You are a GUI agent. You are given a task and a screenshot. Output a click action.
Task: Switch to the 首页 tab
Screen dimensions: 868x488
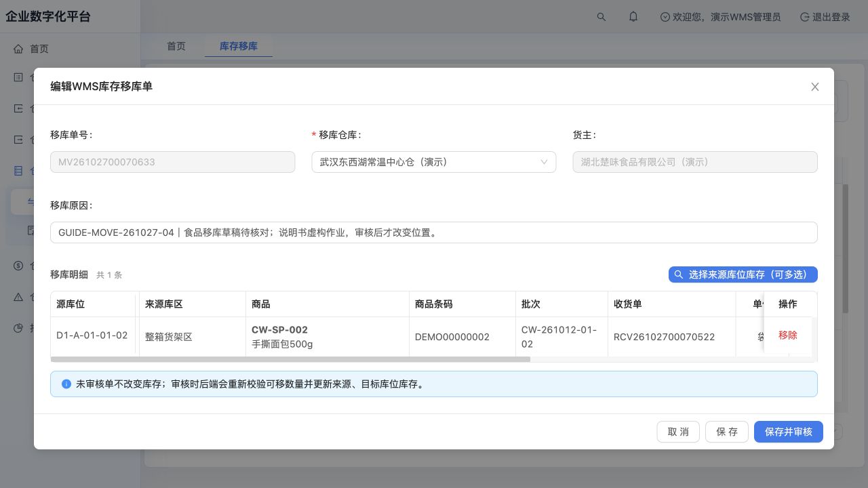tap(176, 46)
